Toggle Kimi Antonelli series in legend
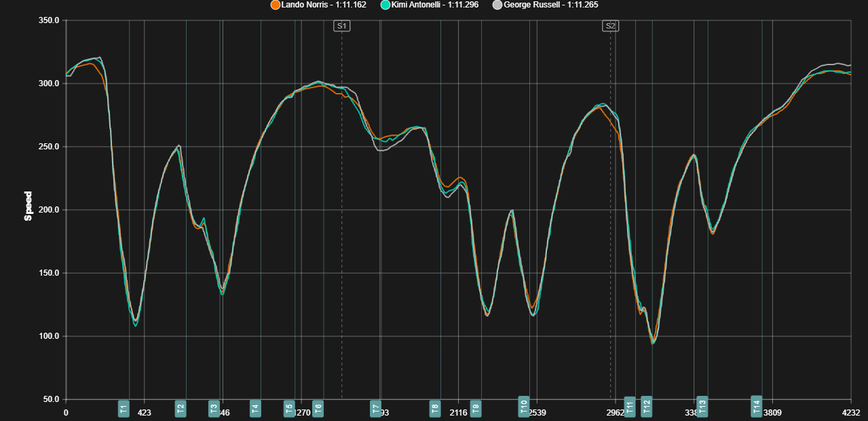The image size is (868, 421). 430,5
